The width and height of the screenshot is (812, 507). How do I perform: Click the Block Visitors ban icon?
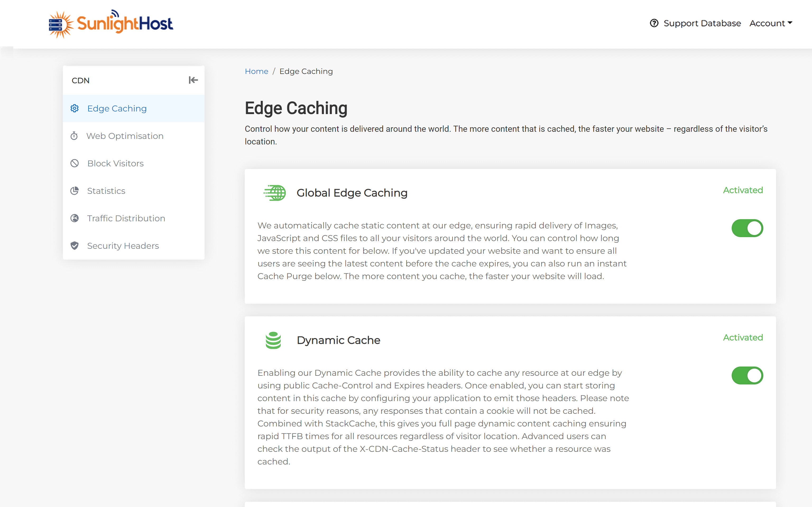[x=75, y=163]
